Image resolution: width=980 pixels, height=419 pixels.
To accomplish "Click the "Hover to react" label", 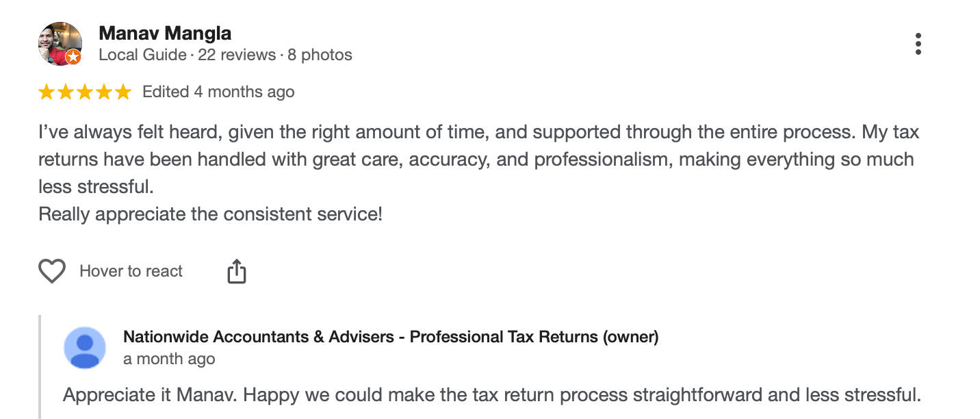I will point(131,271).
